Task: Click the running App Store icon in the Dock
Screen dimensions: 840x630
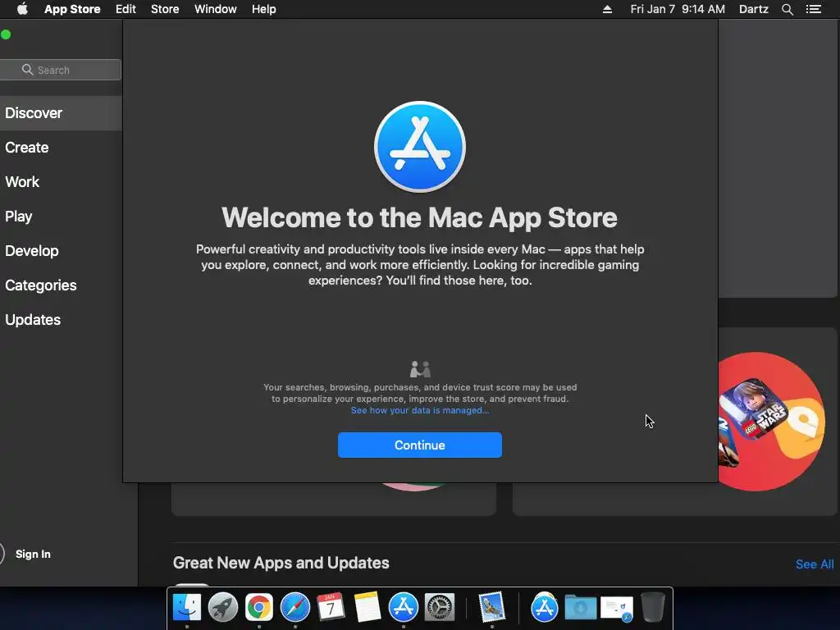Action: click(404, 608)
